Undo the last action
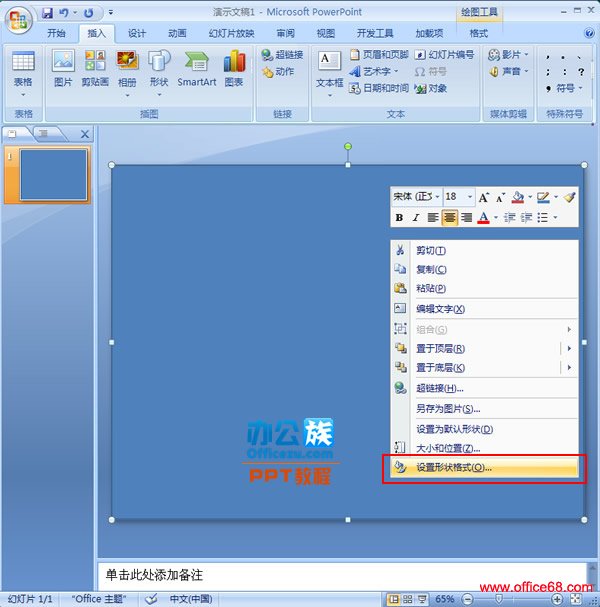 click(63, 13)
